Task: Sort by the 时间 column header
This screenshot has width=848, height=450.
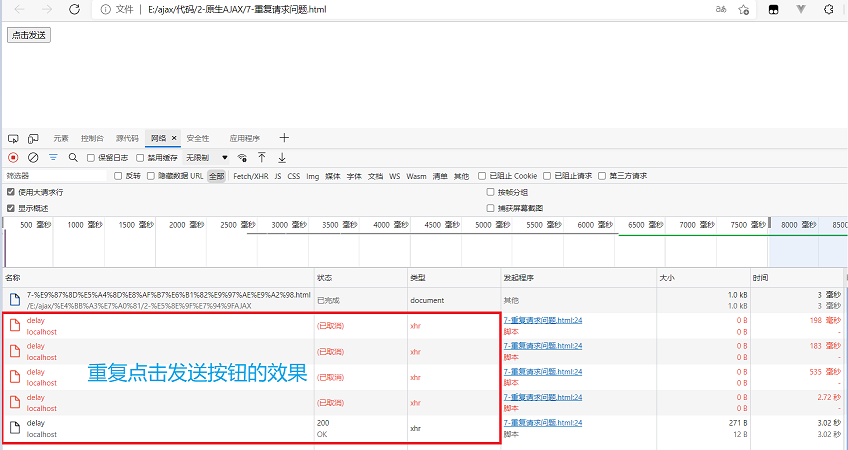Action: (798, 277)
